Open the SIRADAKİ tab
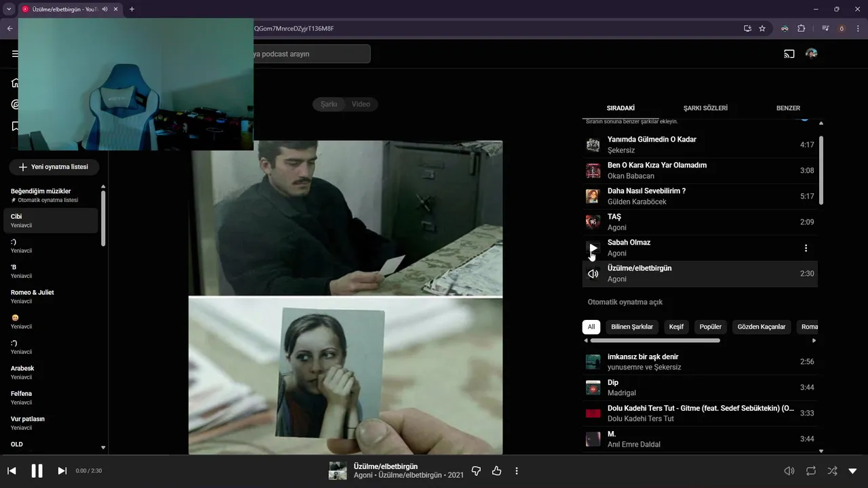 pos(620,108)
